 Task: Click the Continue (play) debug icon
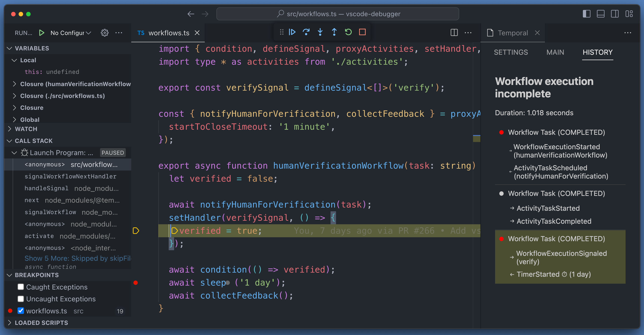coord(294,32)
